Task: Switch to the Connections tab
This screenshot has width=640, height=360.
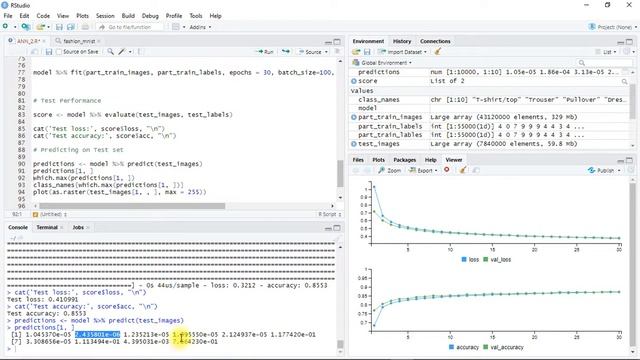Action: click(435, 41)
